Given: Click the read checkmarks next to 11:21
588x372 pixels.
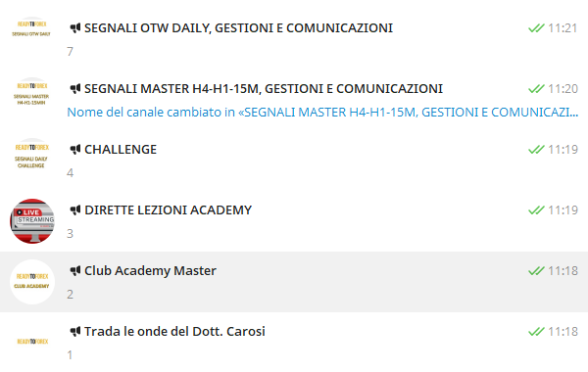Looking at the screenshot, I should pyautogui.click(x=536, y=28).
